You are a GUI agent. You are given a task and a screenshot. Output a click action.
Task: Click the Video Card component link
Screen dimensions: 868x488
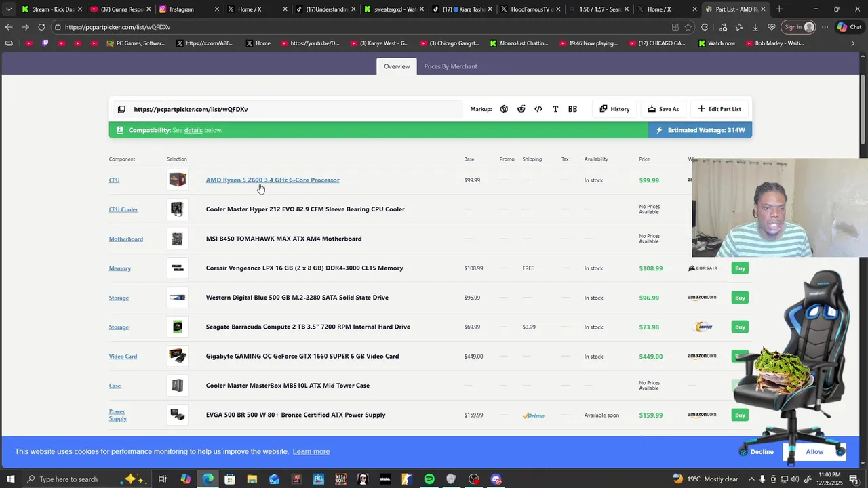[123, 357]
